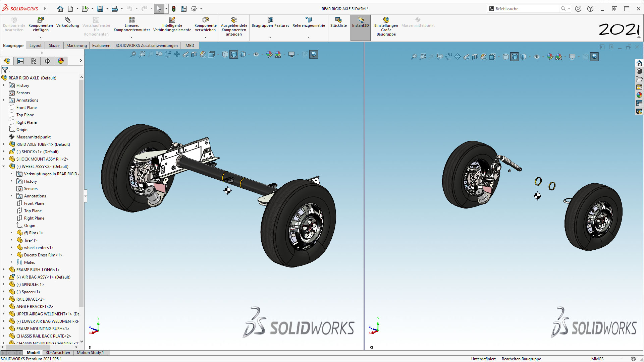Toggle shaded with edges in right viewport
This screenshot has width=644, height=362.
click(x=515, y=57)
